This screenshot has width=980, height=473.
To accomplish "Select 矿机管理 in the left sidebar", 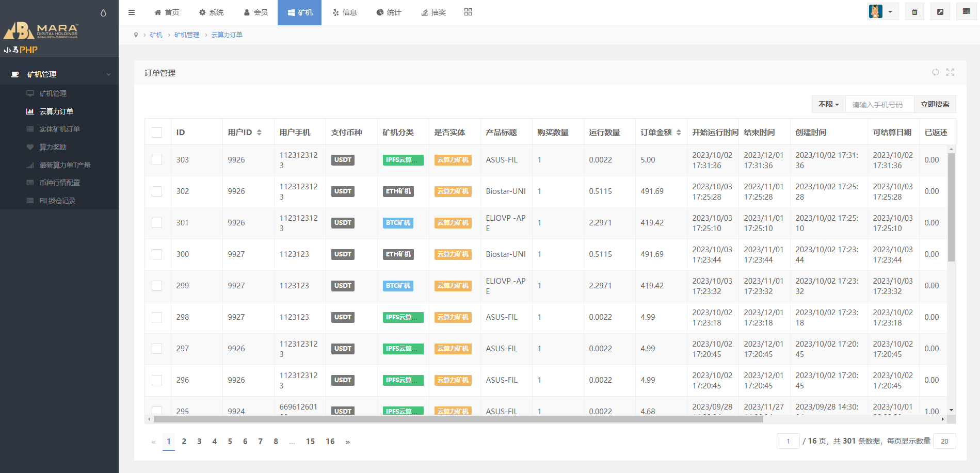I will tap(53, 93).
